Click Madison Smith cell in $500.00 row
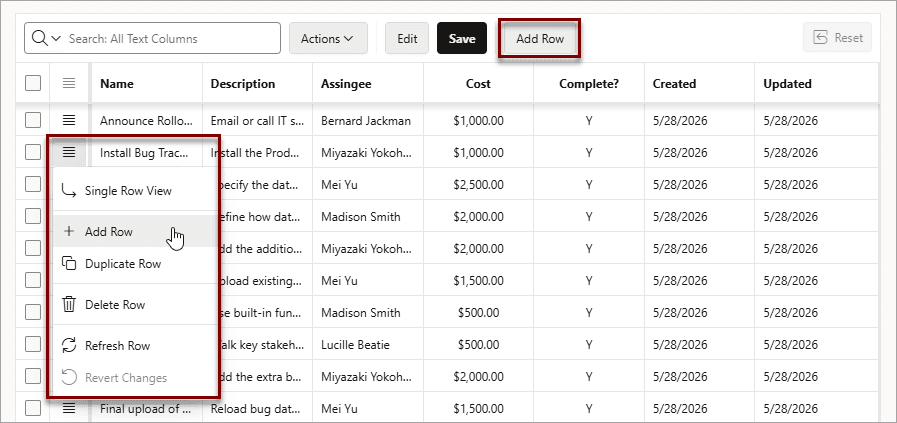897x423 pixels. coord(368,313)
